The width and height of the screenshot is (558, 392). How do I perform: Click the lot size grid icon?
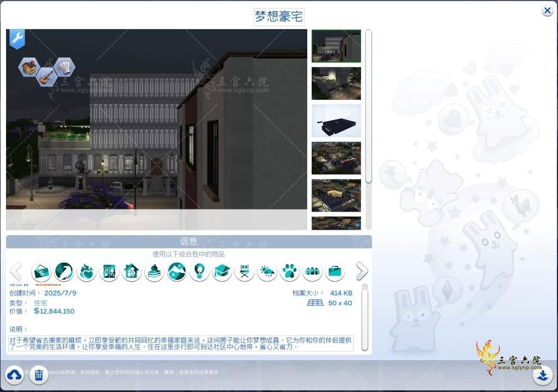tap(315, 303)
